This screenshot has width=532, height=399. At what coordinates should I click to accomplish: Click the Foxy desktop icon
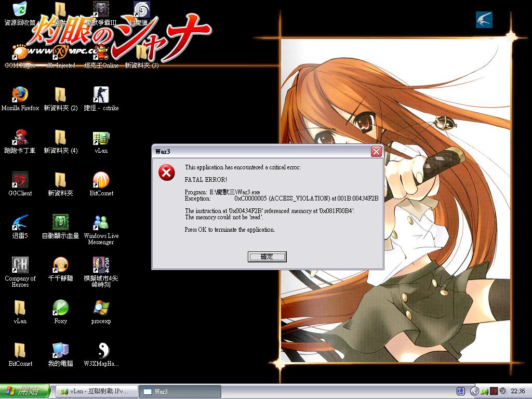coord(61,308)
